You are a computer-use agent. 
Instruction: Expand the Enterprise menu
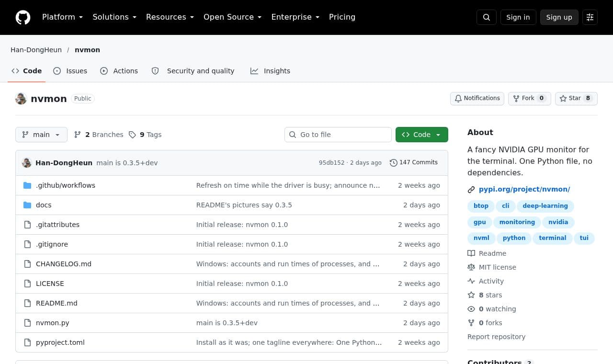coord(295,17)
